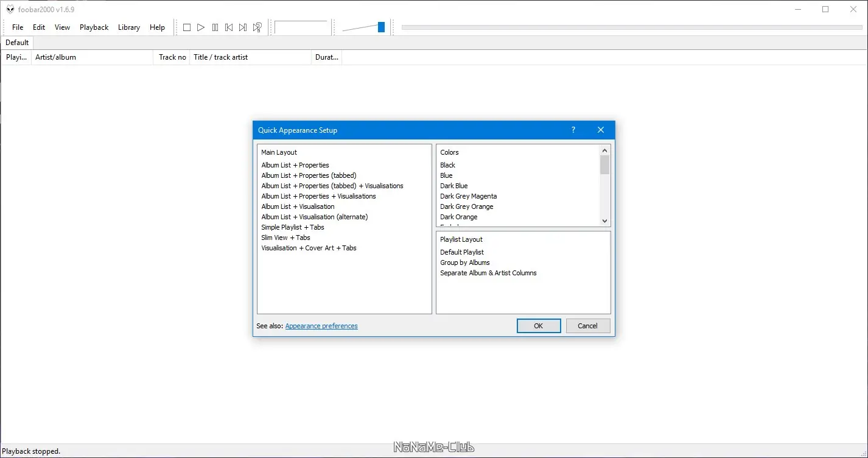
Task: Start playback with the Play button
Action: point(201,27)
